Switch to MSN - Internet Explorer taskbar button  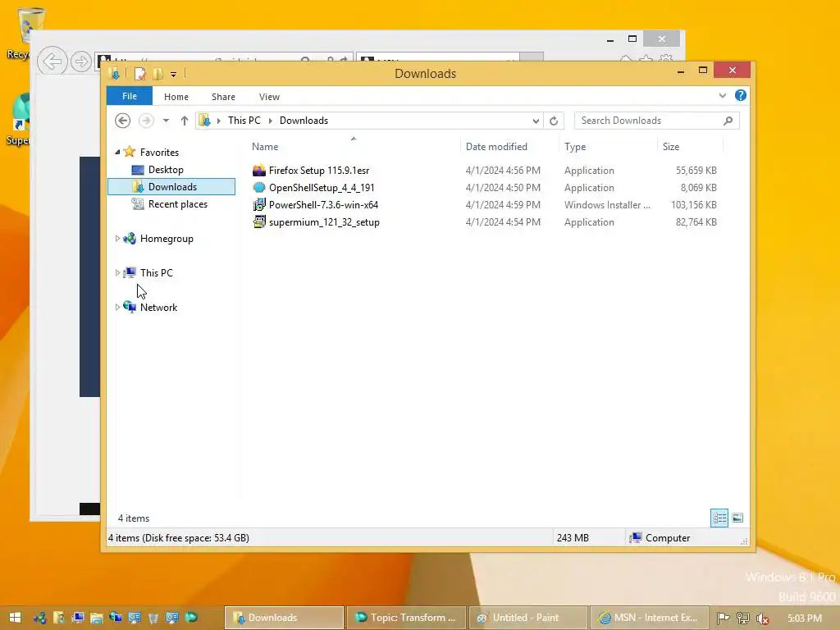(650, 618)
